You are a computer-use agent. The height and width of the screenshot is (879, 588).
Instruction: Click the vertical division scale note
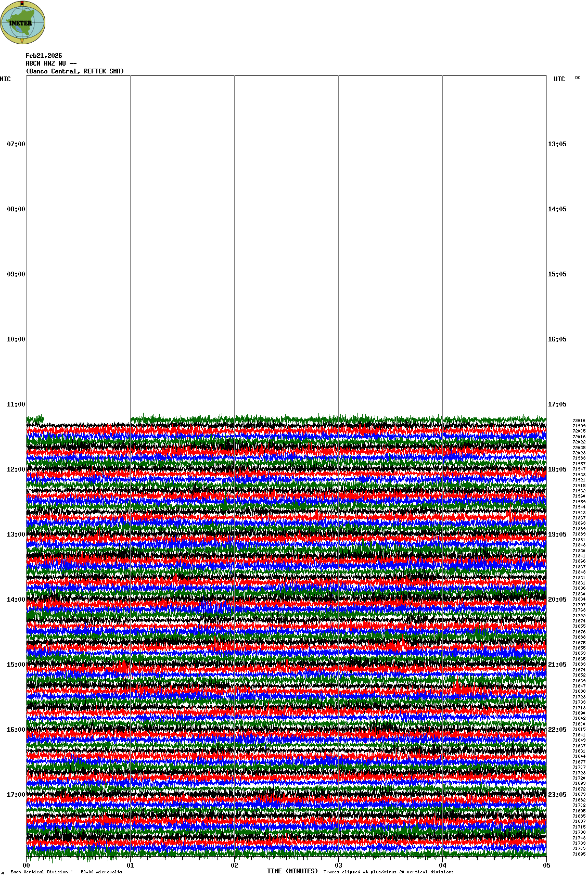coord(66,872)
